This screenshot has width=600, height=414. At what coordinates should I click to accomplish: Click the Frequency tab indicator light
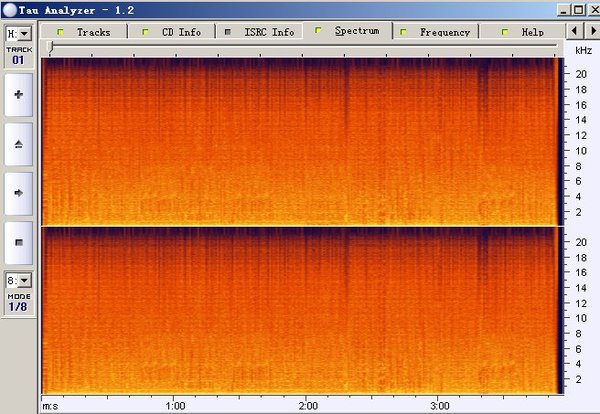click(403, 32)
